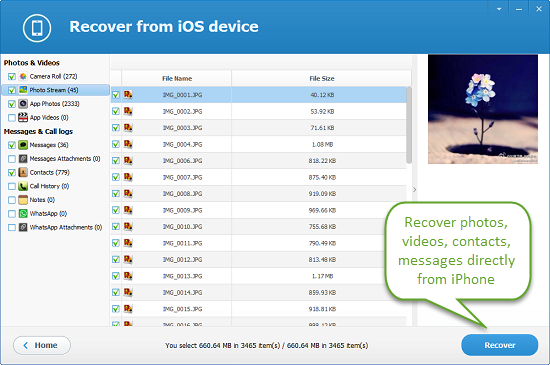
Task: Click the Contacts address book icon
Action: pyautogui.click(x=23, y=173)
